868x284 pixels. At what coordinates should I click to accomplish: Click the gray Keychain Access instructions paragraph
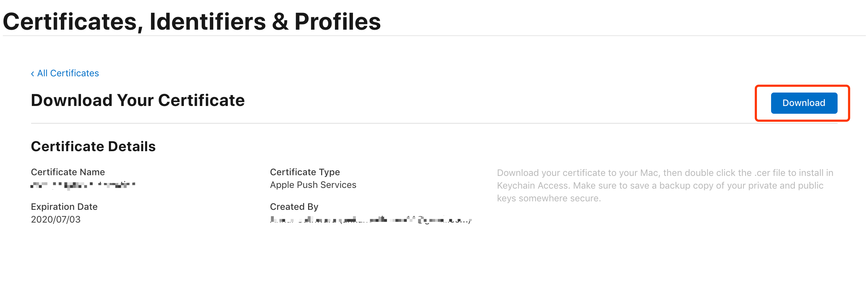[665, 185]
